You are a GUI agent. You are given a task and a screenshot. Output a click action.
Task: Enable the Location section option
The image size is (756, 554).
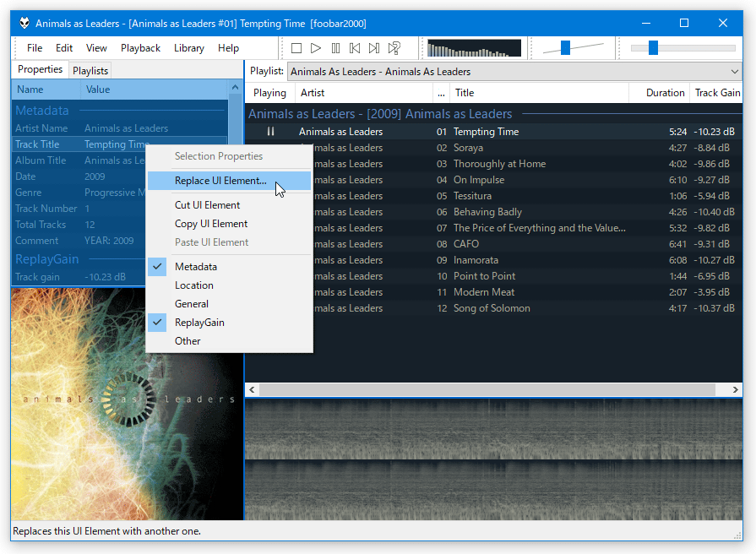[x=230, y=285]
